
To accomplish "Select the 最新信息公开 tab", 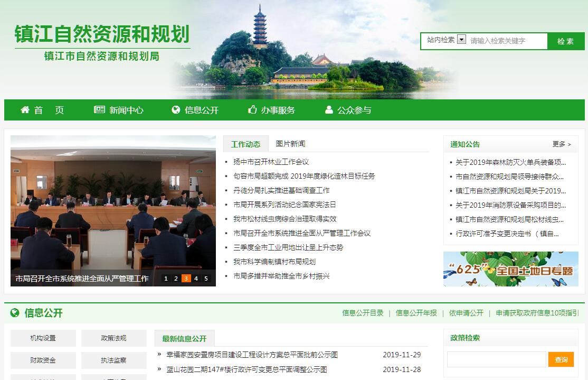I will [185, 338].
